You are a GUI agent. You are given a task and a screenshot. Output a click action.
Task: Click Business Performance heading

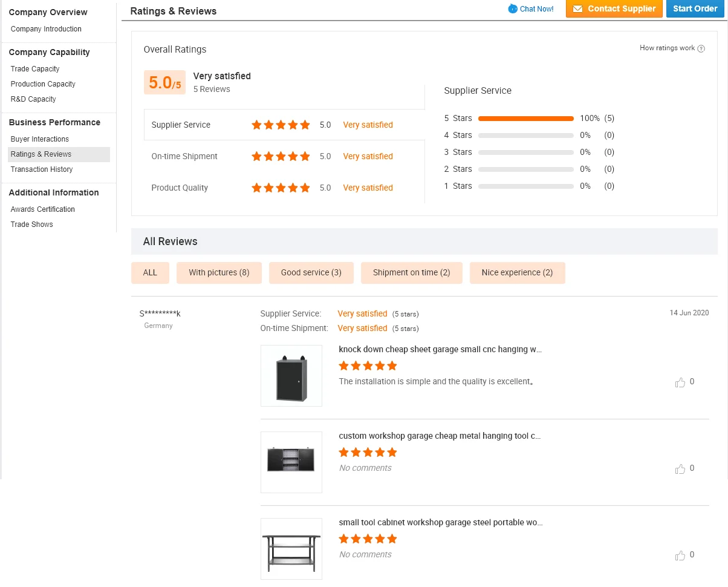pyautogui.click(x=54, y=122)
